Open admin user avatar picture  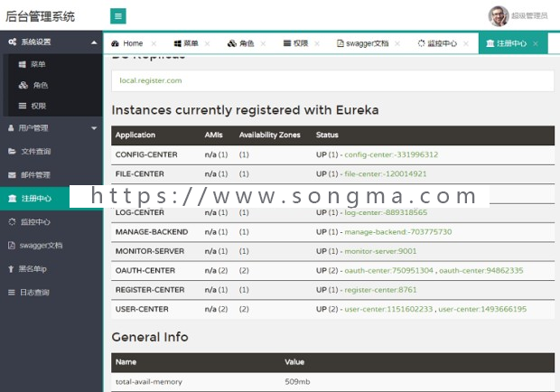coord(499,16)
